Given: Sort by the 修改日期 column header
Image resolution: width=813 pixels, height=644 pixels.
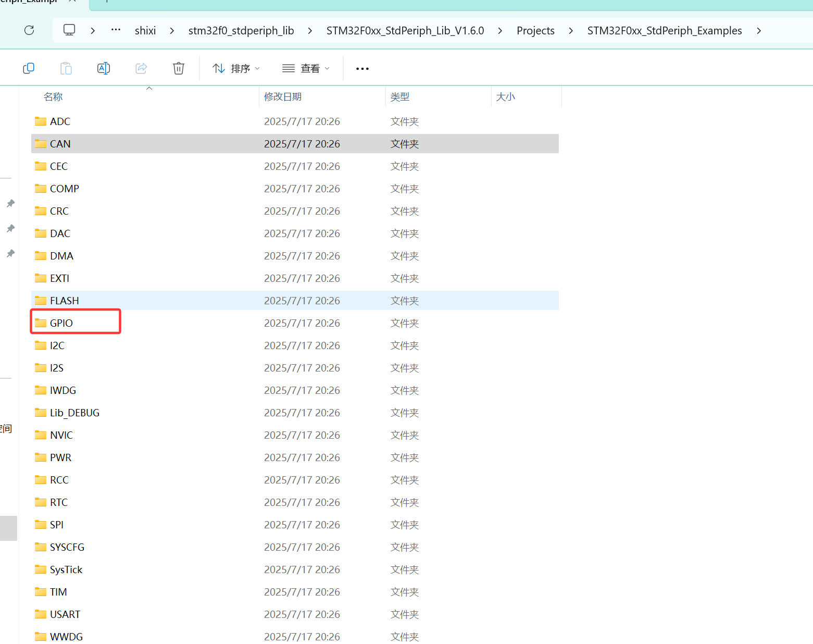Looking at the screenshot, I should point(283,97).
